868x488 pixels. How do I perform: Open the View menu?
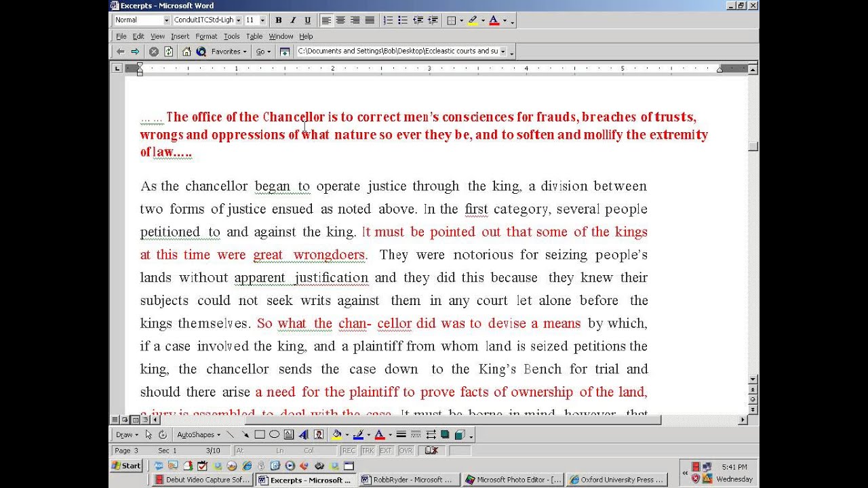tap(157, 36)
